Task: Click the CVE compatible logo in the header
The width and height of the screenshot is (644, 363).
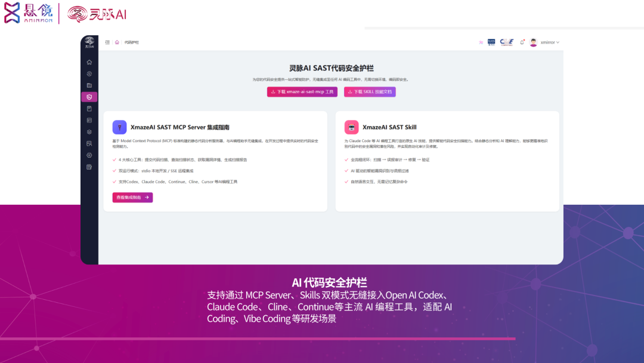Action: pyautogui.click(x=507, y=42)
